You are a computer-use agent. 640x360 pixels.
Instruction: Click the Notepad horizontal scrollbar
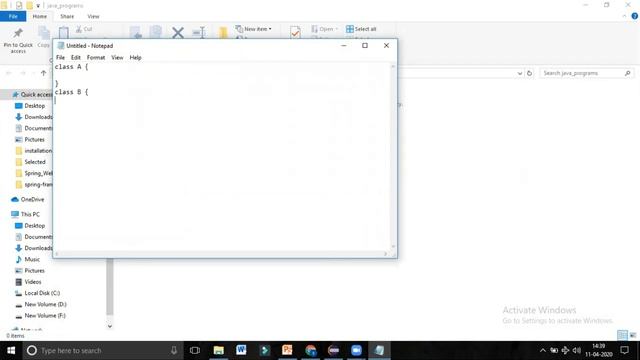pyautogui.click(x=221, y=254)
